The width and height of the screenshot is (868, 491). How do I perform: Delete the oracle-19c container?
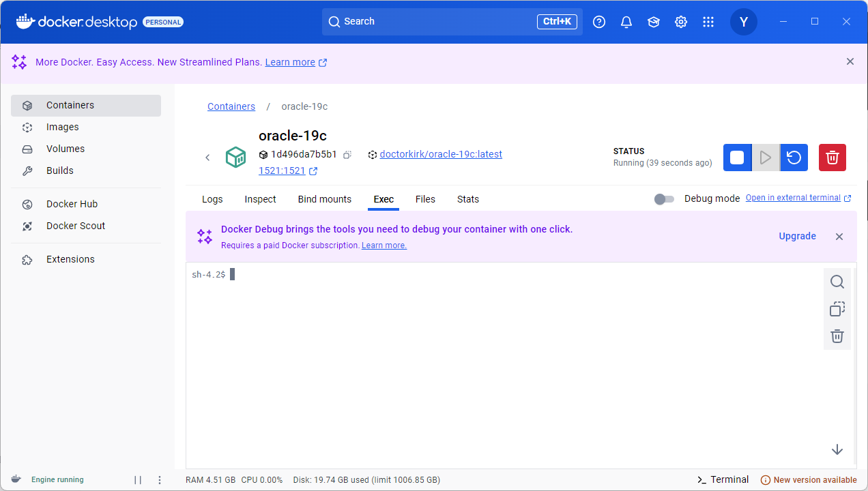833,158
